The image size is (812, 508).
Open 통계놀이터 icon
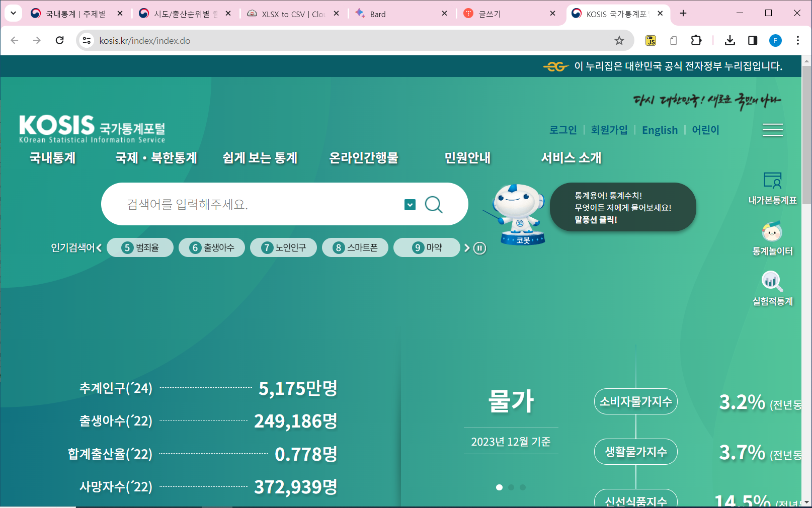pyautogui.click(x=772, y=238)
